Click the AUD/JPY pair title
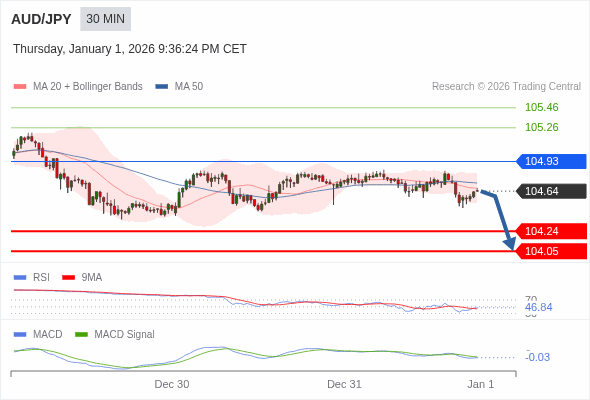The image size is (590, 400). pos(41,19)
